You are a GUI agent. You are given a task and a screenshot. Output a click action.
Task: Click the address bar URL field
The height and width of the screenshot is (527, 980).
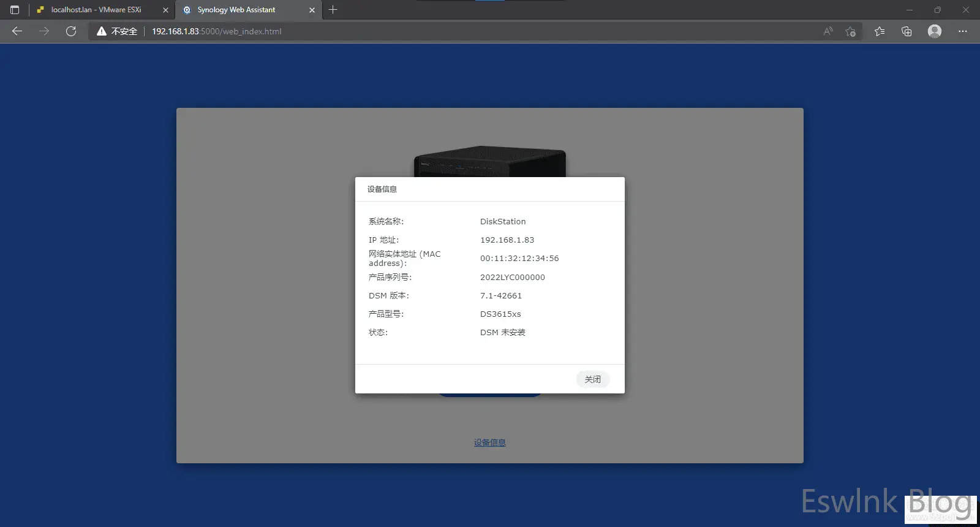pos(429,31)
